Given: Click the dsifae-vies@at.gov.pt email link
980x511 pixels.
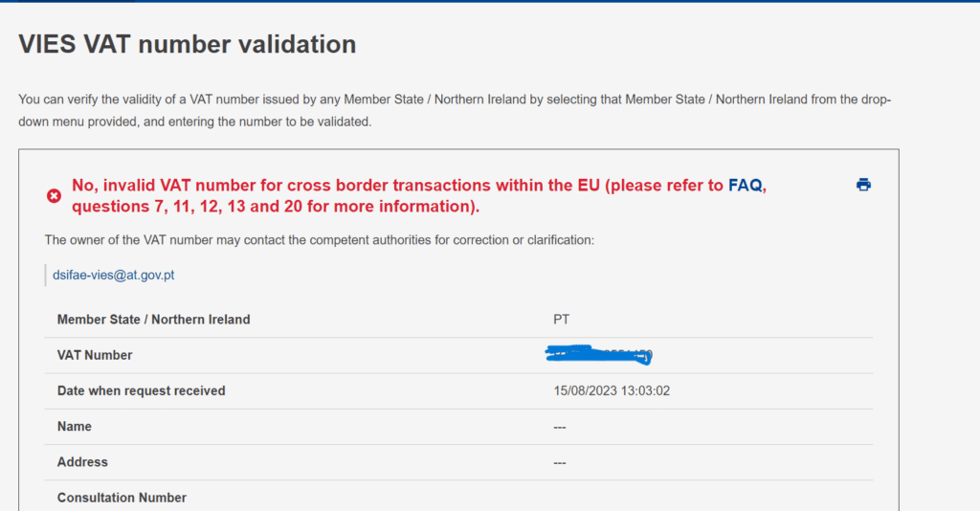Looking at the screenshot, I should [x=114, y=275].
